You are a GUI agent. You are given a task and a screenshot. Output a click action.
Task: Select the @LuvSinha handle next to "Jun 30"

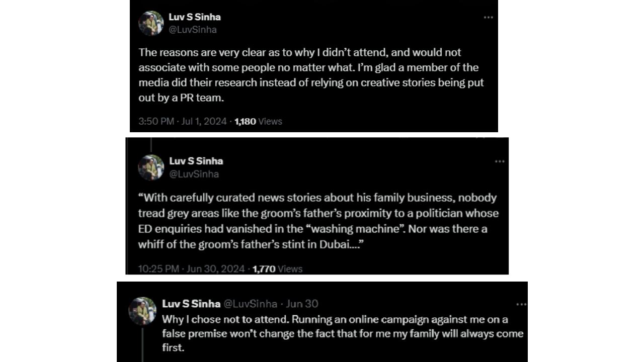pos(250,304)
